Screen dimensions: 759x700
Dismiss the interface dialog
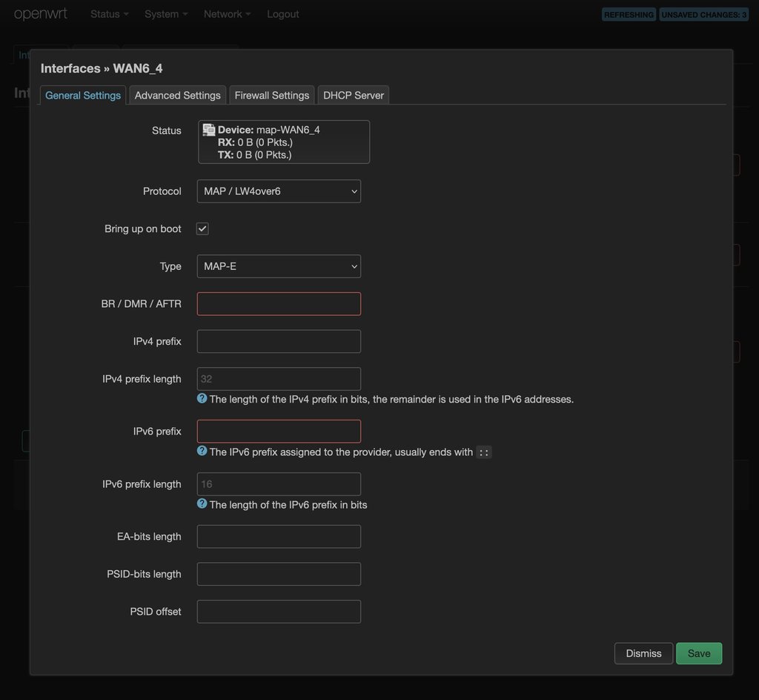[x=643, y=653]
